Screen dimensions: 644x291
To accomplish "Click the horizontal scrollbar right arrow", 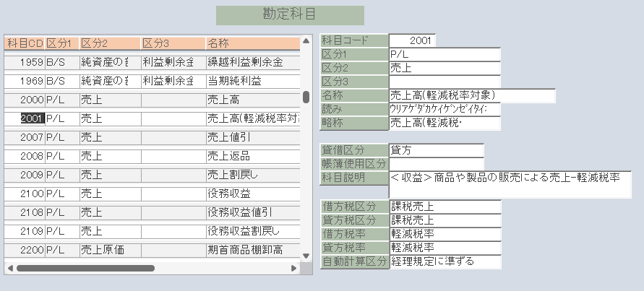I will 294,268.
